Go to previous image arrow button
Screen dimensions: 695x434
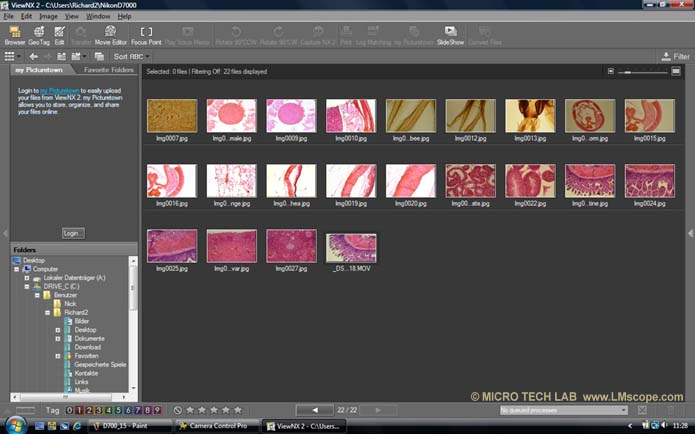point(315,410)
